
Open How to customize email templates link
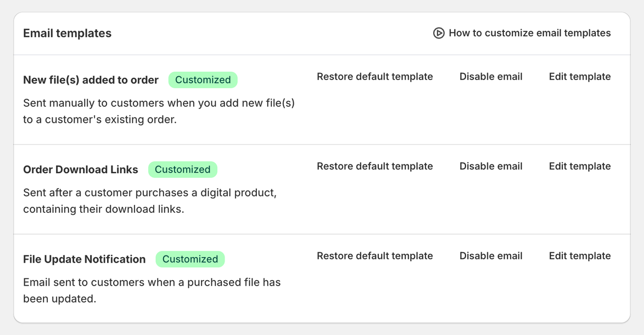[x=522, y=33]
